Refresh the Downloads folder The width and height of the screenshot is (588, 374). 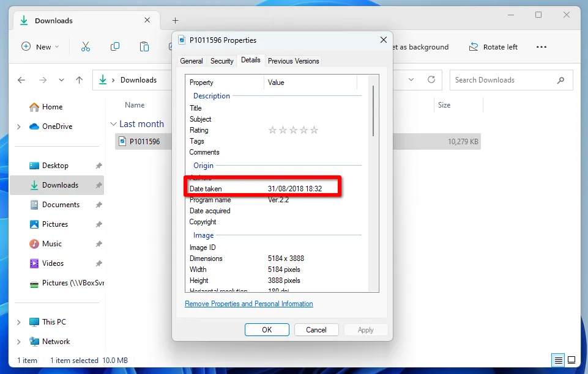click(431, 79)
